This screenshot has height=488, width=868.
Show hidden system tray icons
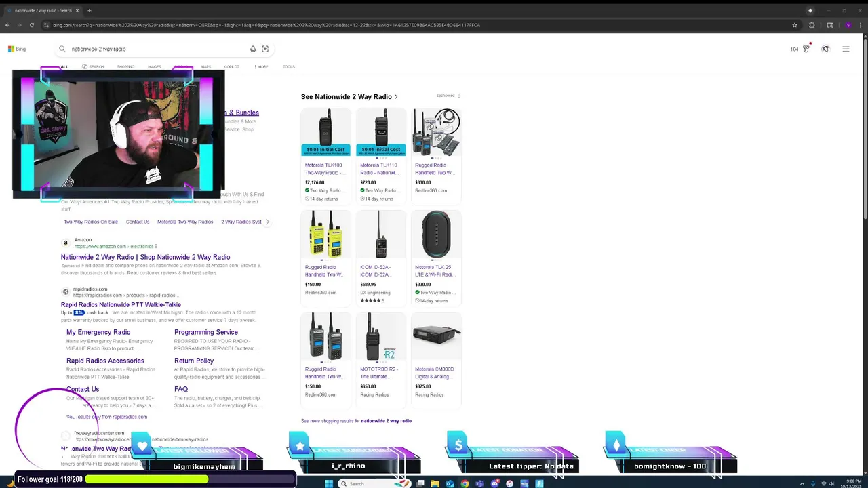coord(802,483)
